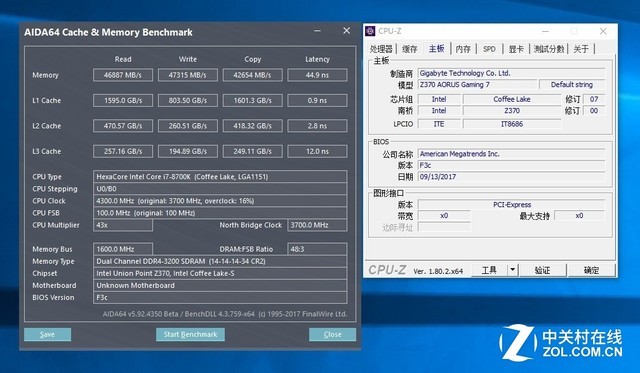Open the 显卡 tab in CPU-Z
Screen dimensions: 640x373
[x=516, y=49]
